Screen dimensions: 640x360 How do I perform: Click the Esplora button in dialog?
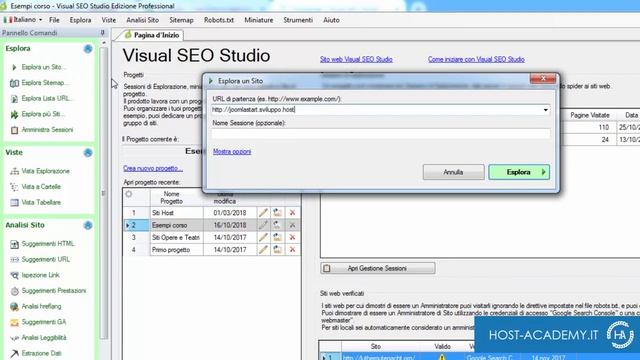[x=519, y=172]
